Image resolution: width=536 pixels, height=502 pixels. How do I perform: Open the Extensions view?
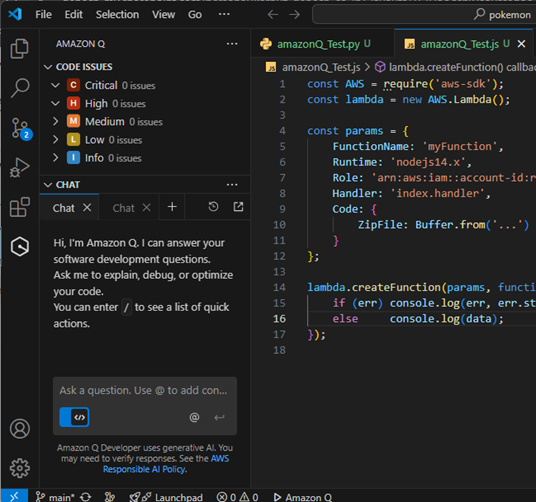[x=19, y=207]
